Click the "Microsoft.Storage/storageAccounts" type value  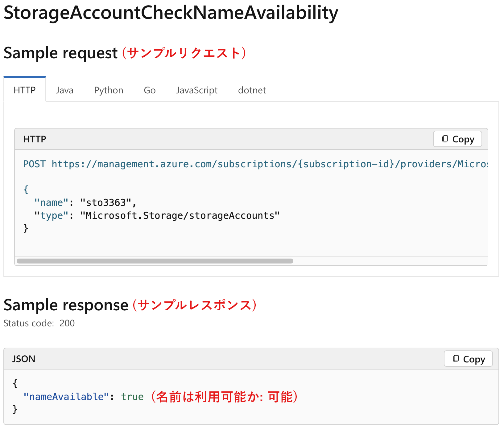[180, 215]
